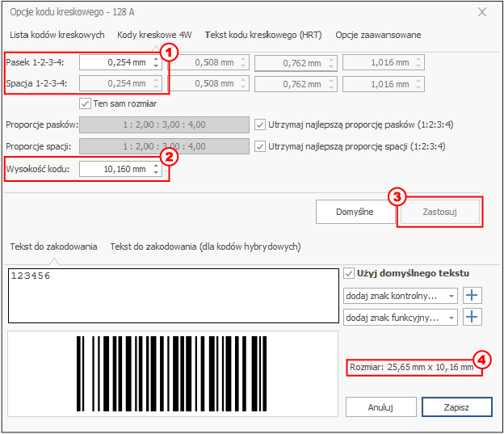Viewport: 504px width, 434px height.
Task: Click the Zapisz button
Action: (457, 407)
